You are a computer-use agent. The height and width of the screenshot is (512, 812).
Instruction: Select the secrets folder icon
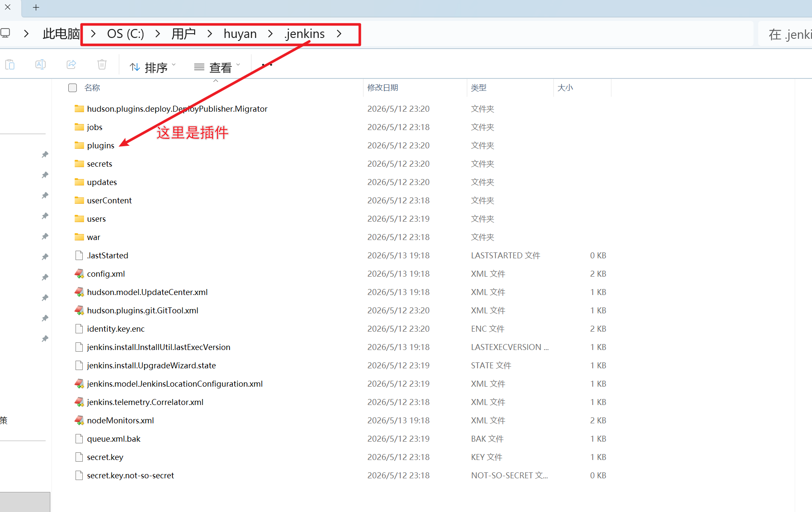click(79, 164)
